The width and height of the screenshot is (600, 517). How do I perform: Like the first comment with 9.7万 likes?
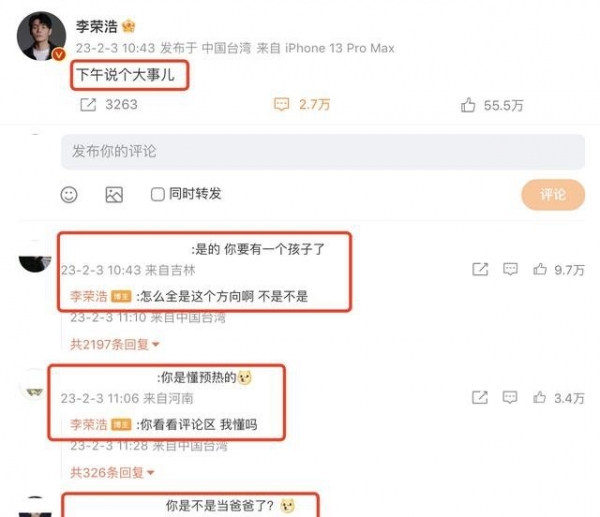coord(540,269)
